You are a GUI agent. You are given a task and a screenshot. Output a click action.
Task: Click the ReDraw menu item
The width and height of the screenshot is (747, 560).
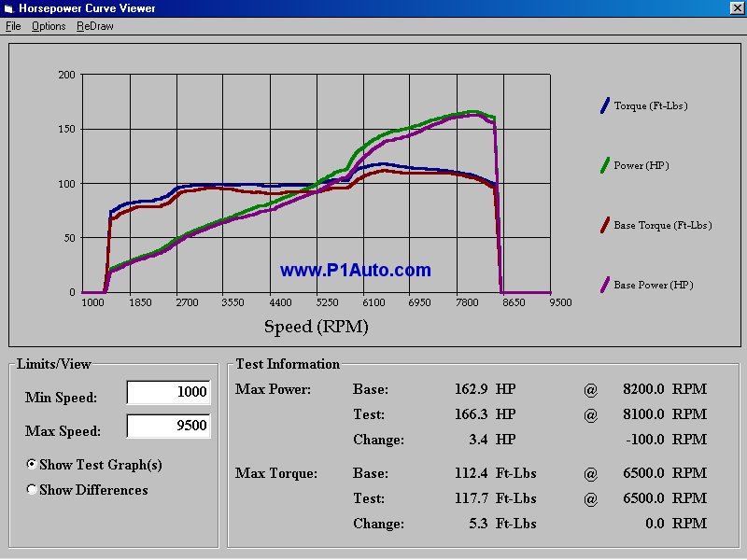[x=95, y=26]
